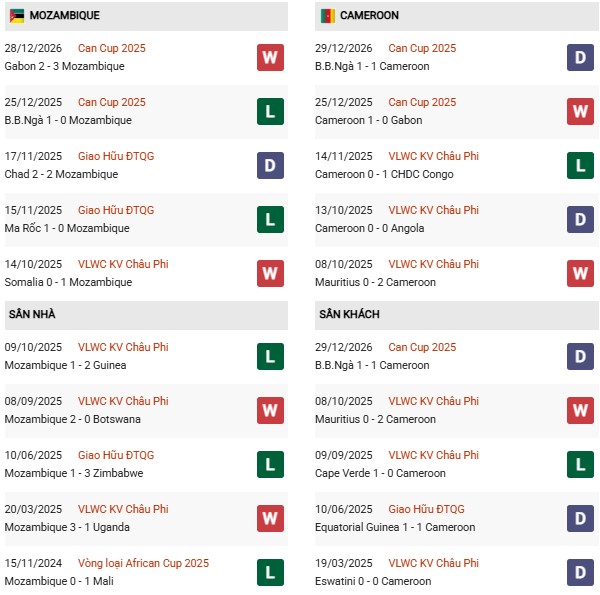Open Can Cup 2025 link beside 28/12/2026
Image resolution: width=600 pixels, height=595 pixels.
[x=111, y=48]
